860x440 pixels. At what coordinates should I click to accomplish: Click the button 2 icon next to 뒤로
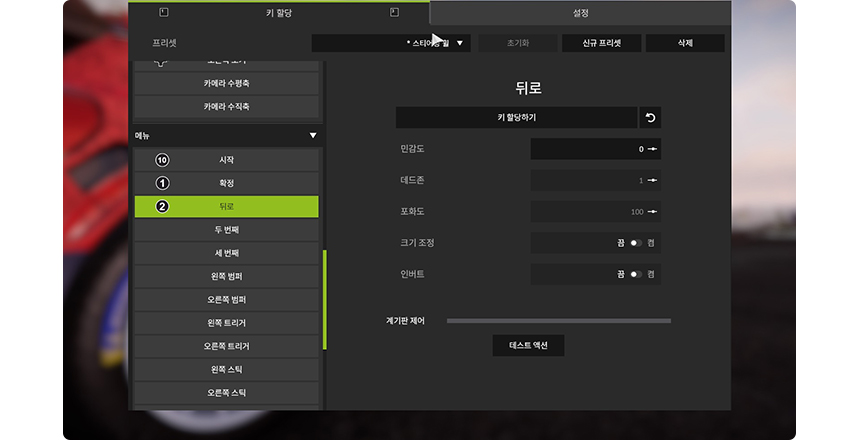[x=163, y=206]
